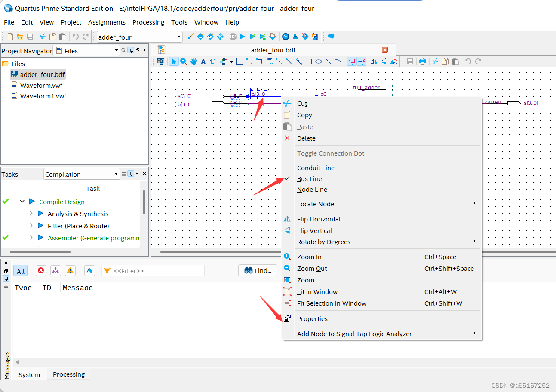The width and height of the screenshot is (556, 392).
Task: Open the adder_four project revision dropdown
Action: coord(179,37)
